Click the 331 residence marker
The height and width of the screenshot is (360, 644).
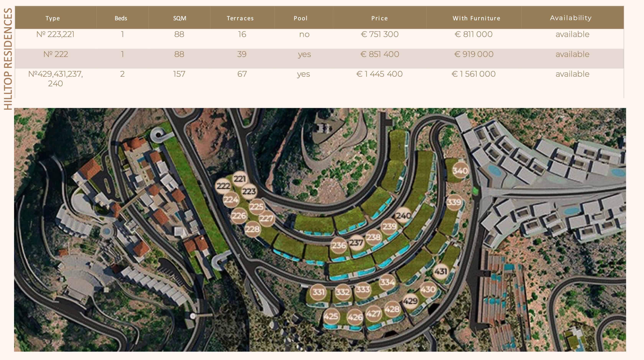(318, 292)
